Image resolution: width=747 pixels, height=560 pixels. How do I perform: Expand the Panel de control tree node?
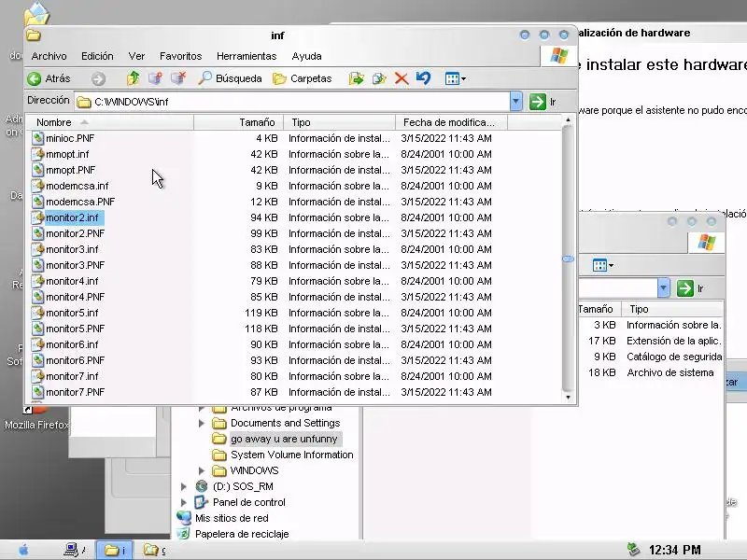click(x=183, y=502)
